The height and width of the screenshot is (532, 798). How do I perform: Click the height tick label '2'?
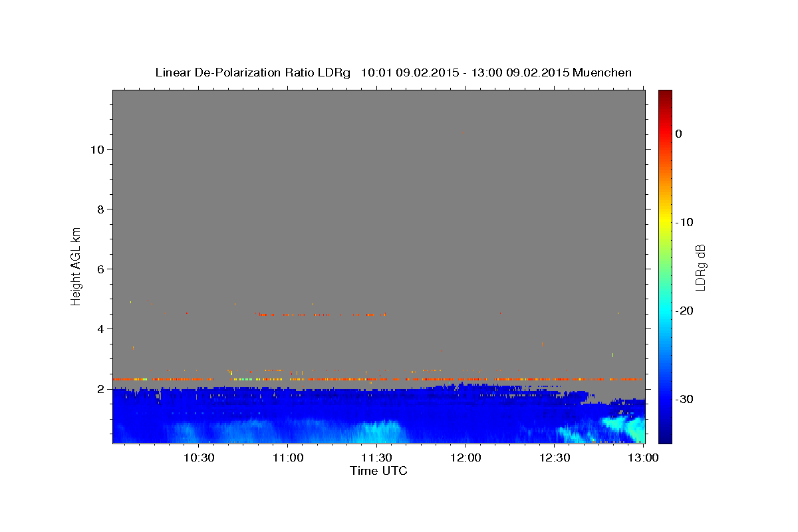pos(100,388)
